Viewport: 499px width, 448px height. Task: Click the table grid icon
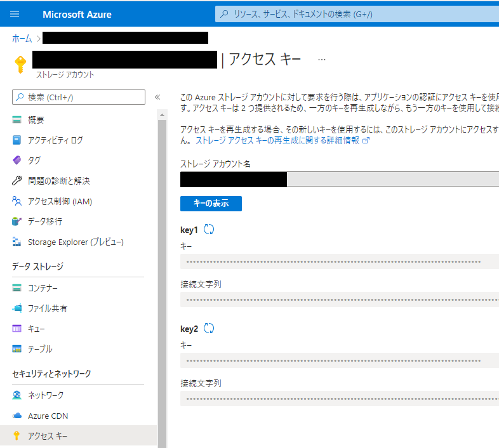click(x=17, y=349)
